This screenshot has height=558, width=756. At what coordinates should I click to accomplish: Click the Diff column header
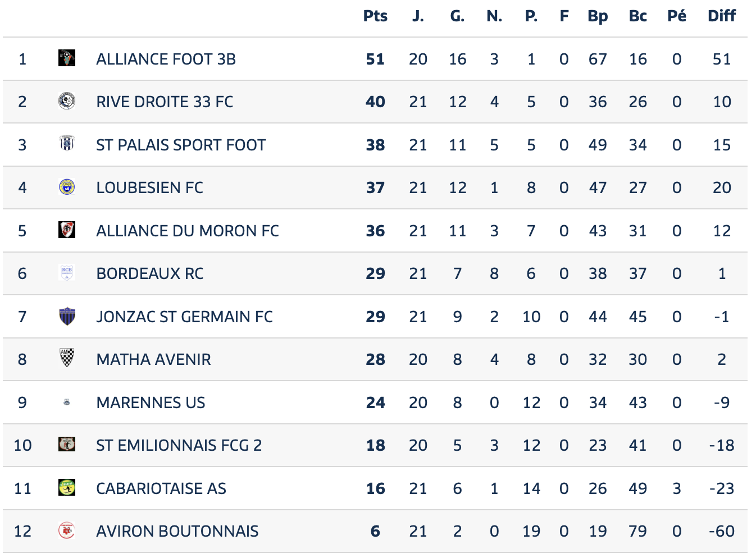[722, 16]
